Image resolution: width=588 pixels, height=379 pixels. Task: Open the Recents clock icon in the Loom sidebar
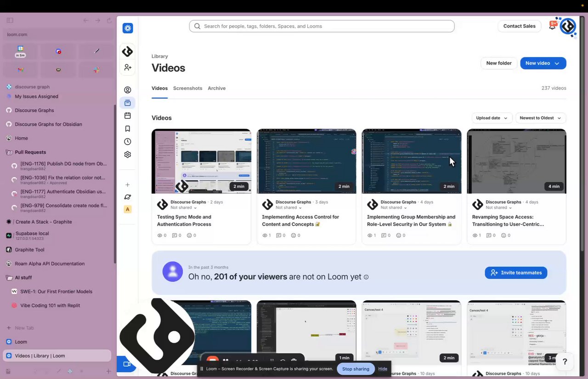coord(128,142)
